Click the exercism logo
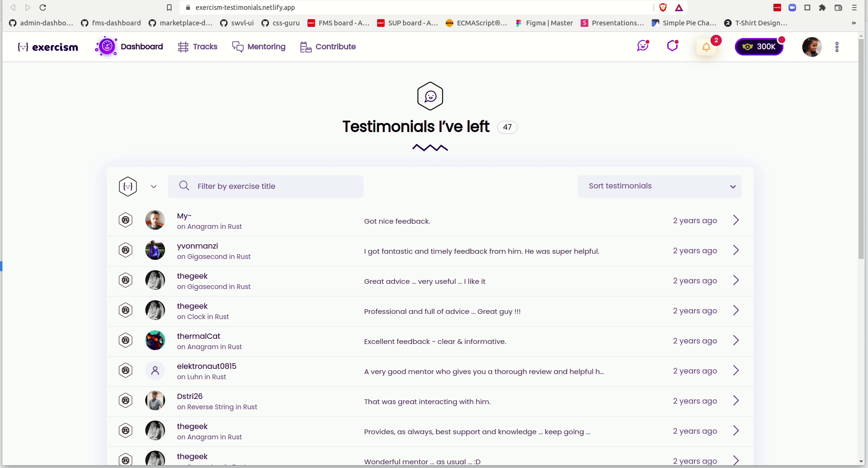This screenshot has width=868, height=468. click(48, 47)
